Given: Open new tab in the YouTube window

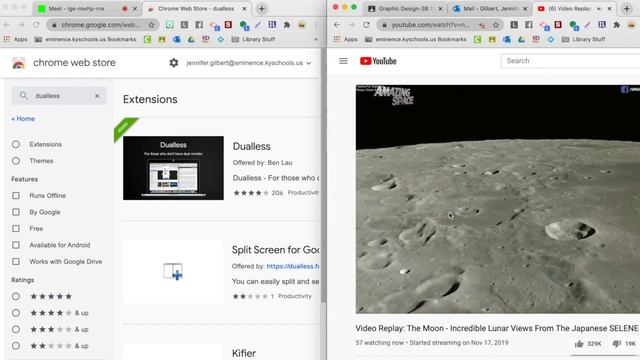Looking at the screenshot, I should [627, 9].
